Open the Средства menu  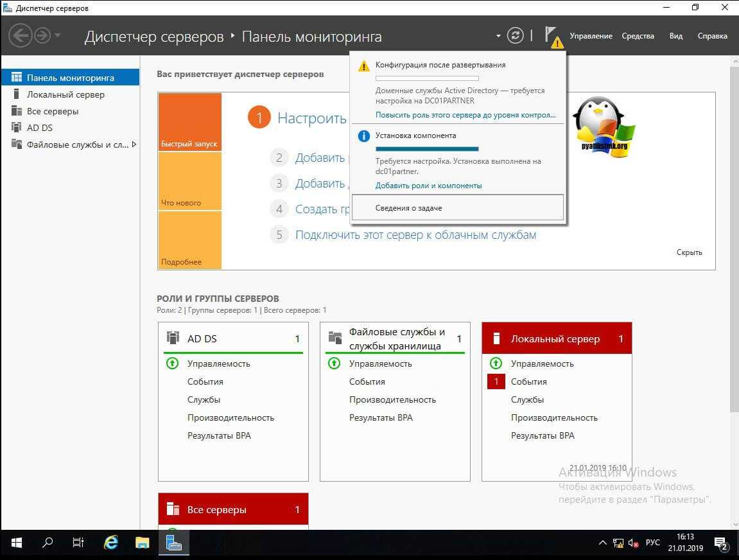[x=638, y=36]
